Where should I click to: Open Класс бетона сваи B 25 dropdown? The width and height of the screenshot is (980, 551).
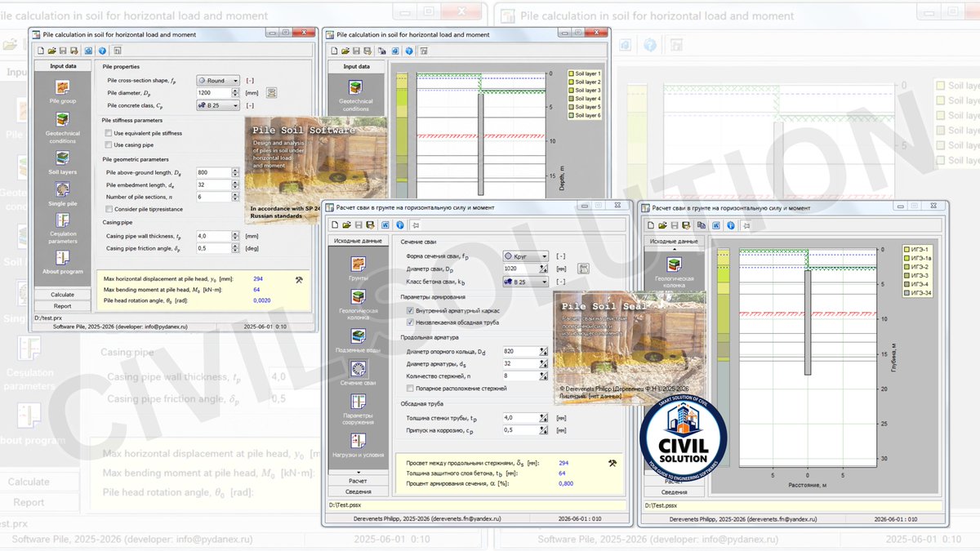pyautogui.click(x=525, y=282)
